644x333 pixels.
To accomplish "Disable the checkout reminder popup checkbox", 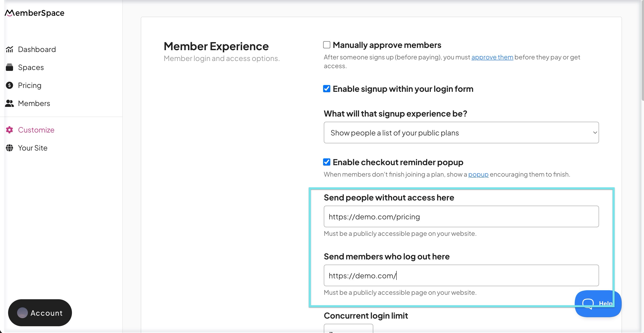I will tap(326, 162).
